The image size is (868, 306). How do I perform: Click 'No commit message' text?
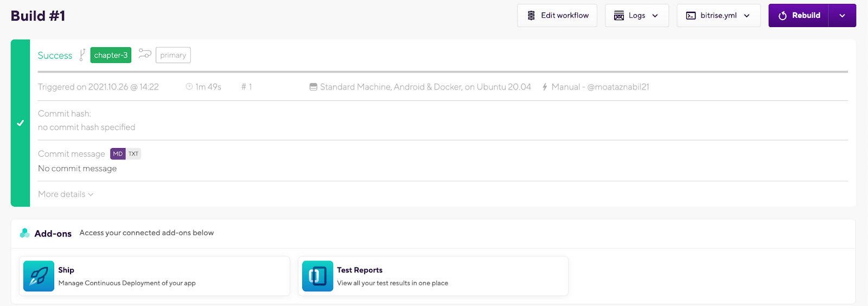coord(78,169)
